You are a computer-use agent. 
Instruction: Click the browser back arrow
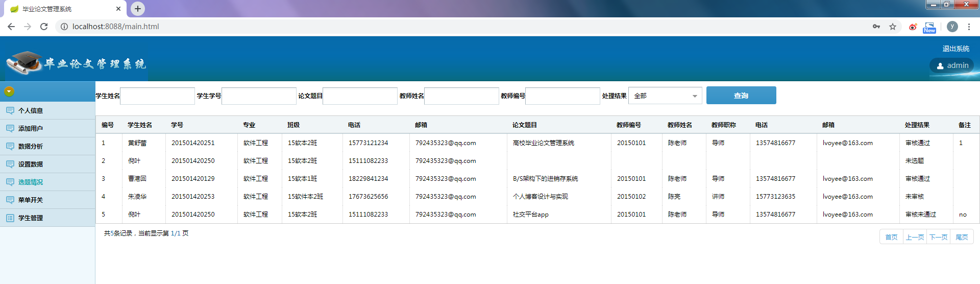11,27
